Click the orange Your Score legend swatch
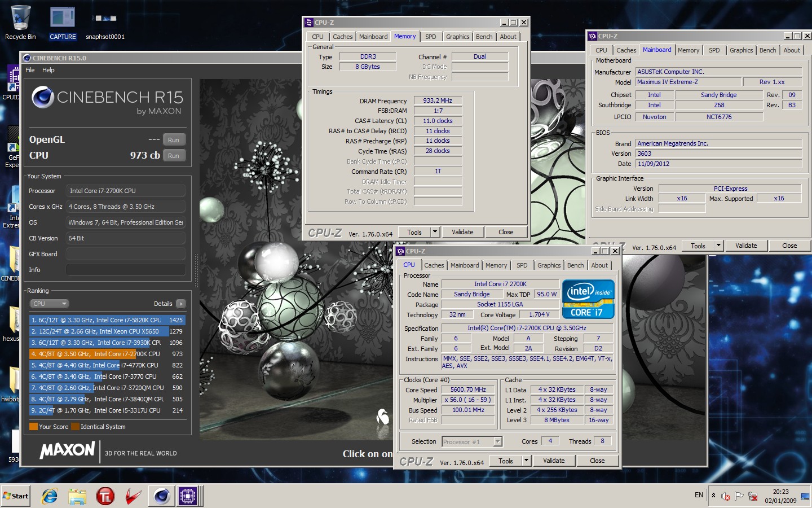812x508 pixels. pyautogui.click(x=33, y=427)
